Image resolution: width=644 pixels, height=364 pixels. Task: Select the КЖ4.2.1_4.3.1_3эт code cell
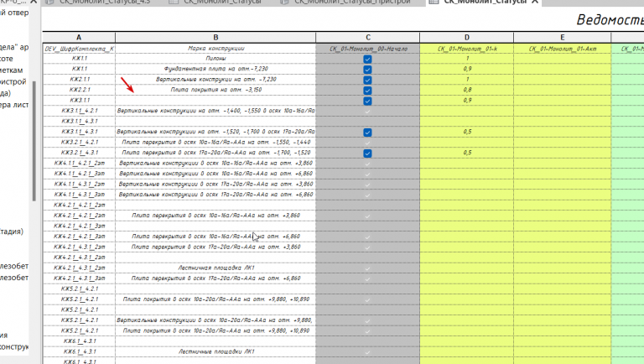click(79, 278)
